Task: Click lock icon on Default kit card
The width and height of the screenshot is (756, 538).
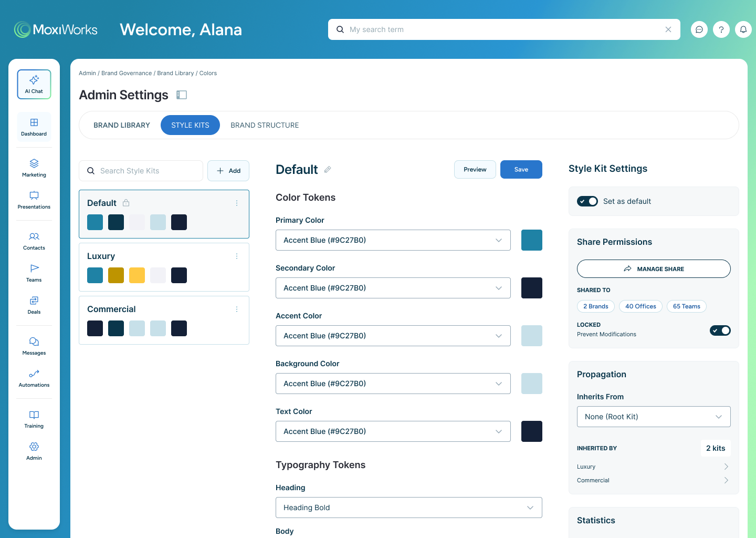Action: tap(126, 203)
